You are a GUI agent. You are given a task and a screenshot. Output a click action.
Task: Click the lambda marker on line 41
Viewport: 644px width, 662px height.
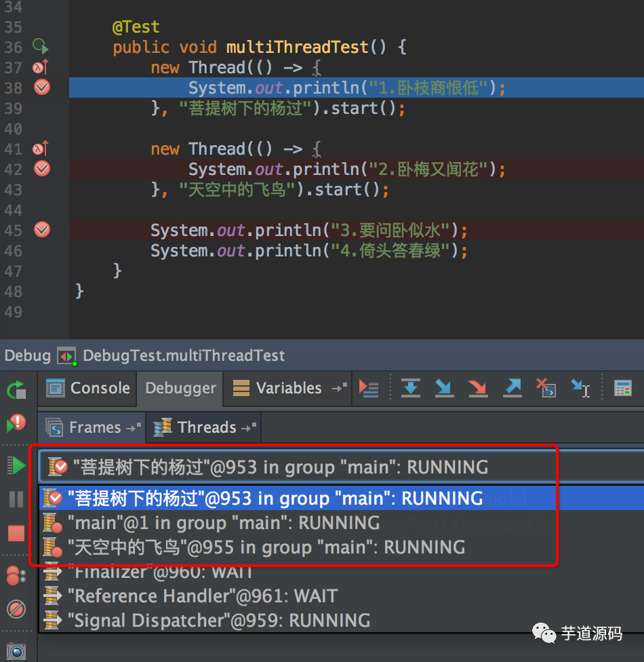coord(41,148)
